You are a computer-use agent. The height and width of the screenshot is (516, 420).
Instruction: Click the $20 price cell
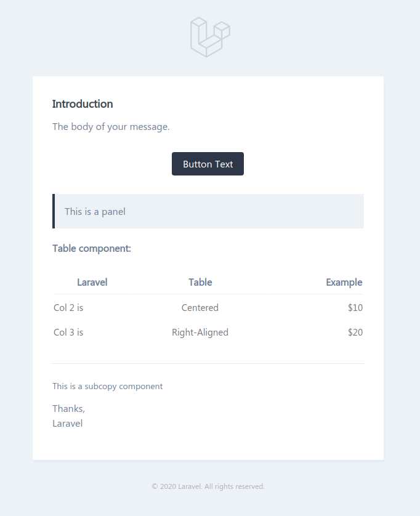tap(355, 332)
